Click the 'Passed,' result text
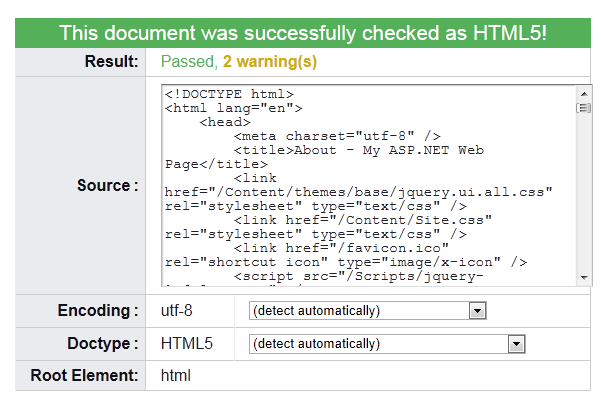The width and height of the screenshot is (601, 398). 189,62
